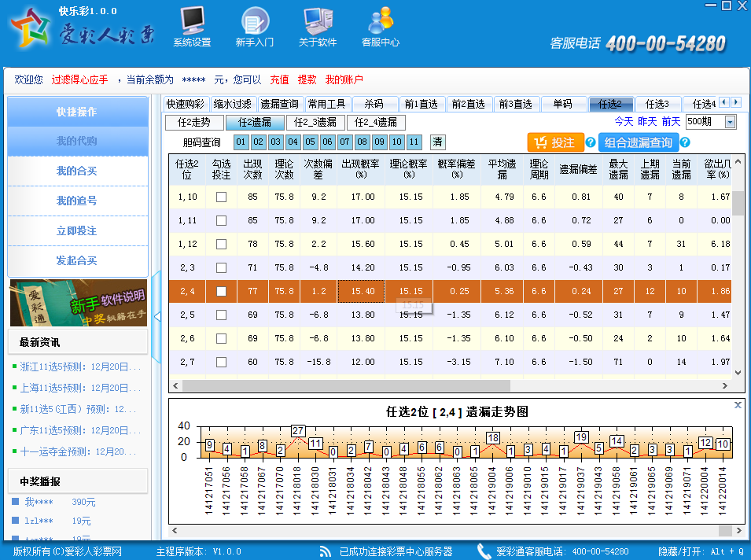Switch to the 任选3 tab

coord(657,104)
